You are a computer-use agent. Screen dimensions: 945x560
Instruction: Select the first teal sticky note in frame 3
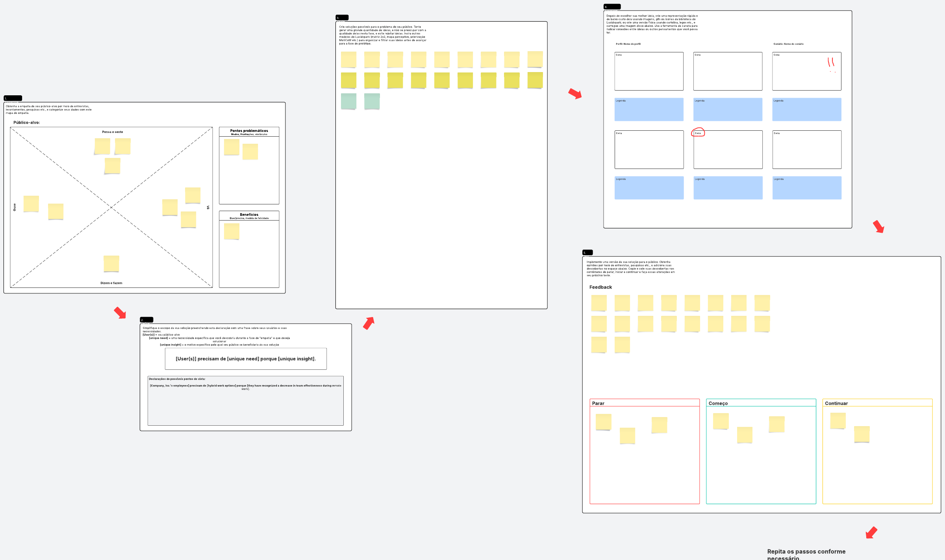pos(348,101)
